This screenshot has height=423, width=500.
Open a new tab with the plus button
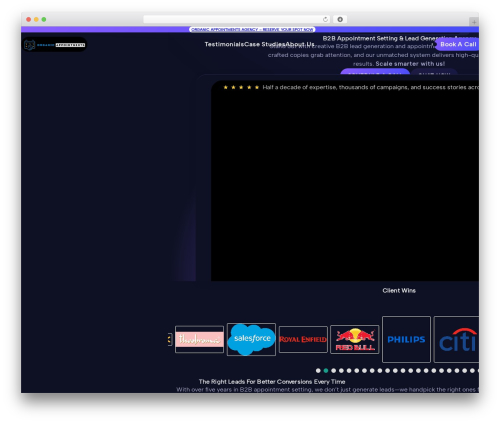(474, 22)
